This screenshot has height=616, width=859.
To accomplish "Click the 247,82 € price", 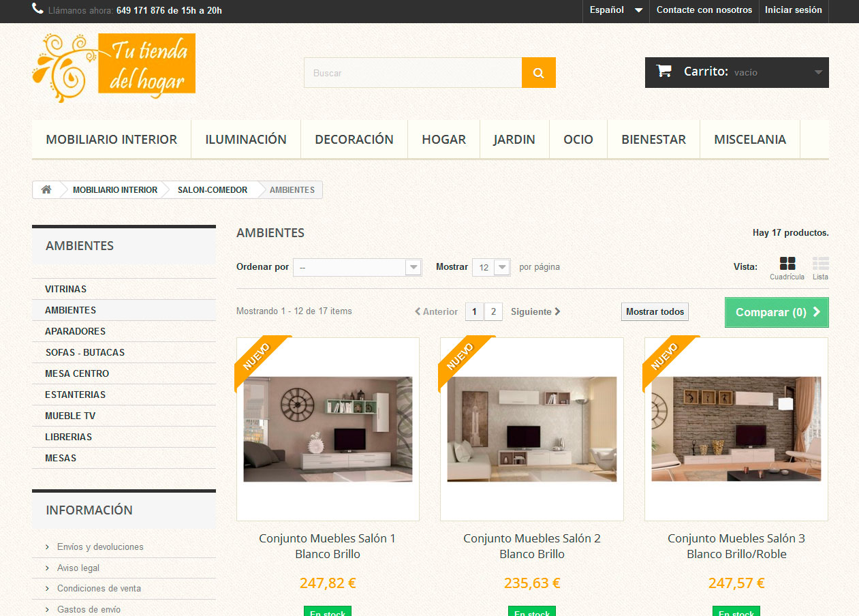I will [328, 583].
